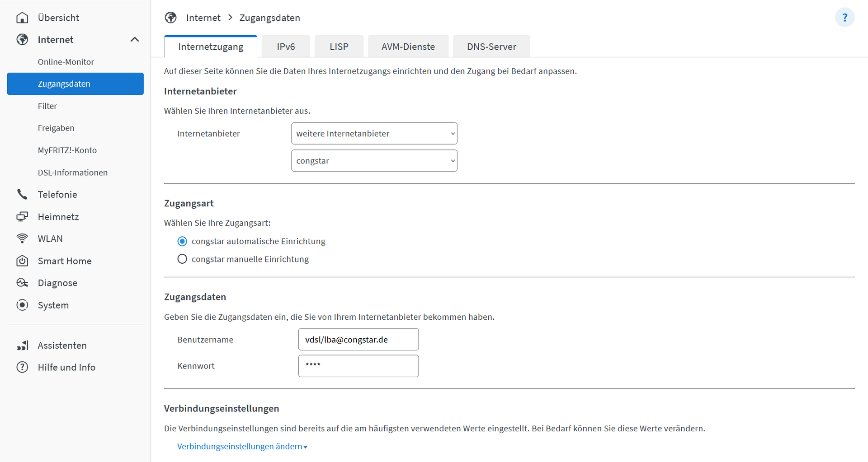This screenshot has width=868, height=462.
Task: Select congstar automatische Einrichtung radio button
Action: tap(182, 241)
